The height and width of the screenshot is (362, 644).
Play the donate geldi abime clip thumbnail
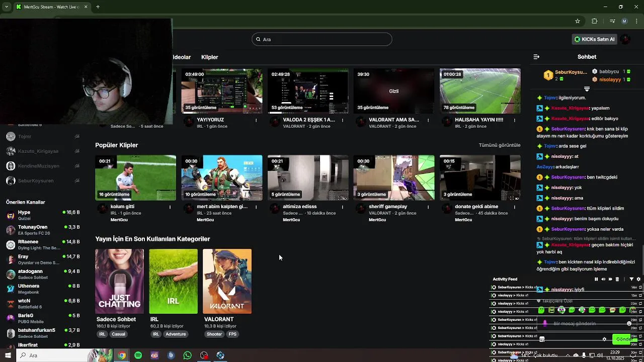pos(480,177)
